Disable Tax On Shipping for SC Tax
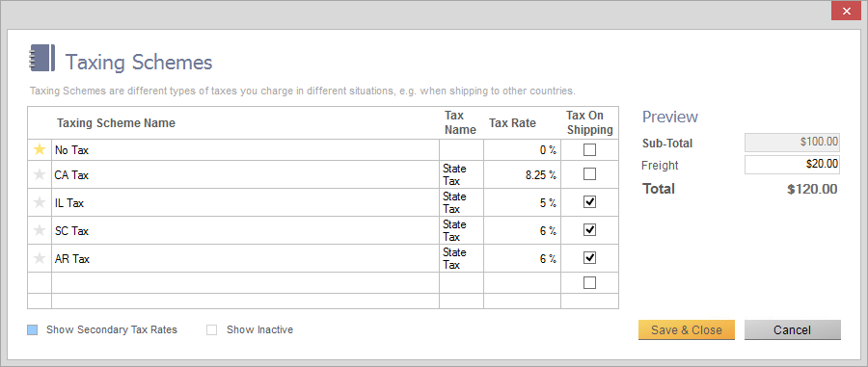The width and height of the screenshot is (868, 367). 590,230
